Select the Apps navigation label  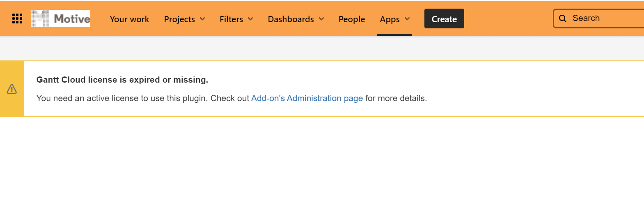pos(390,19)
